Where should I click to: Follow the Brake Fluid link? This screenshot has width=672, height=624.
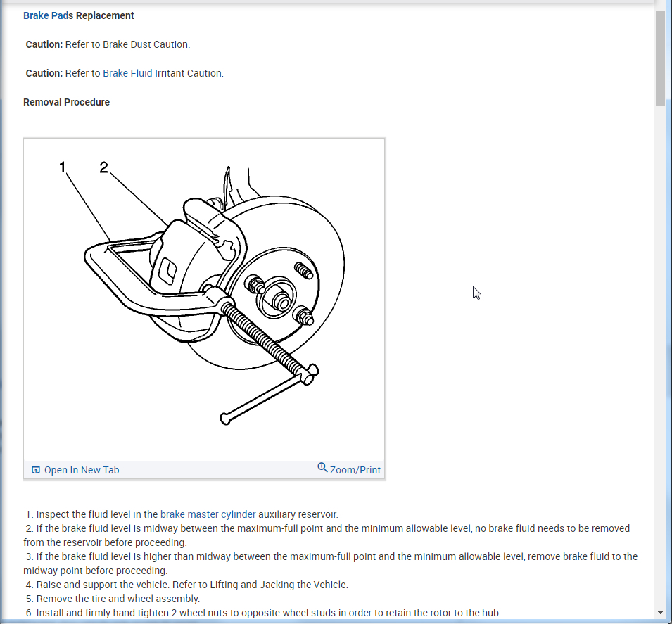click(x=127, y=73)
